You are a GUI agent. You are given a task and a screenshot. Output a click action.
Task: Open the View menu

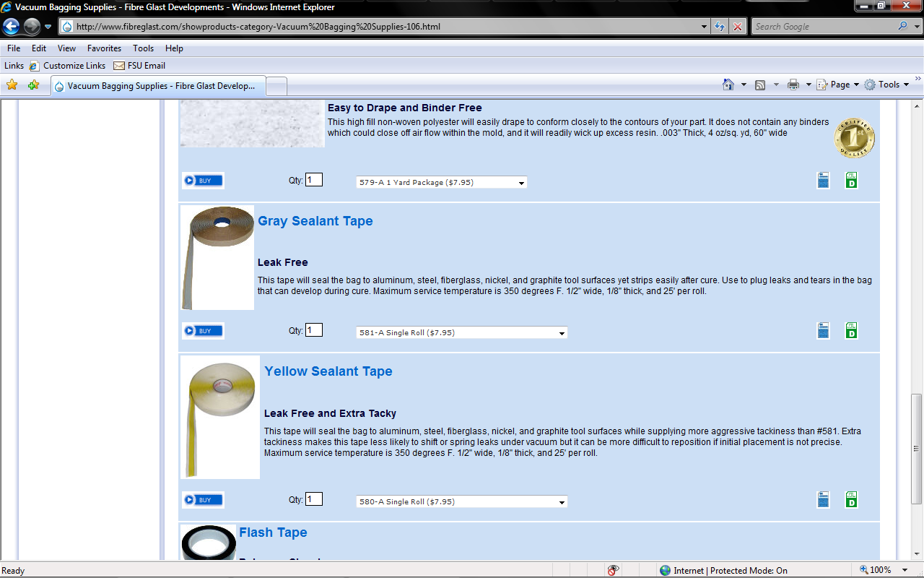(x=66, y=48)
